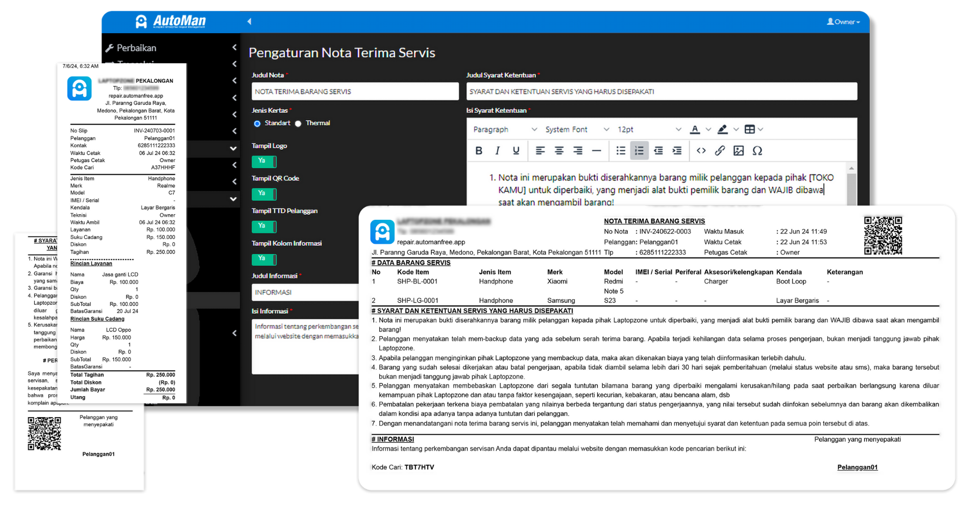This screenshot has height=511, width=980.
Task: Set center text alignment
Action: tap(559, 150)
